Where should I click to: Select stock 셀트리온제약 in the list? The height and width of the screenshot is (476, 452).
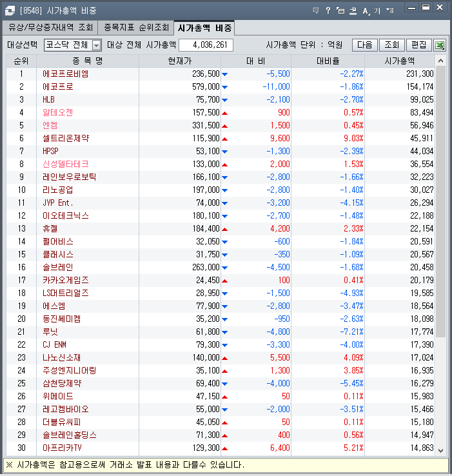click(x=66, y=139)
